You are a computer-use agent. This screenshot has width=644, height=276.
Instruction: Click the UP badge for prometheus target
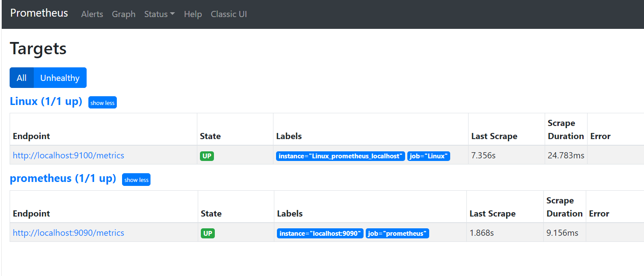point(208,233)
